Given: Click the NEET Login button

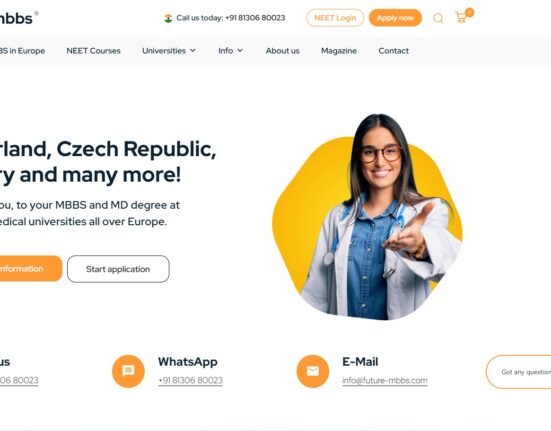Looking at the screenshot, I should point(335,18).
